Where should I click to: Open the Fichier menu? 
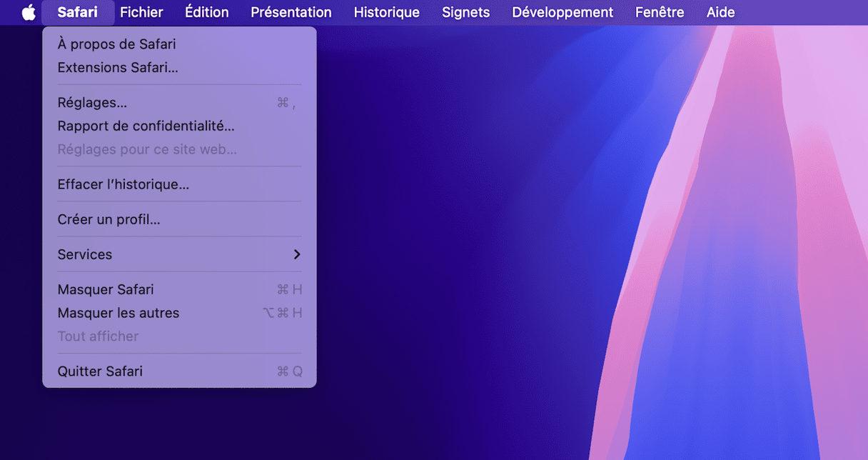tap(141, 12)
